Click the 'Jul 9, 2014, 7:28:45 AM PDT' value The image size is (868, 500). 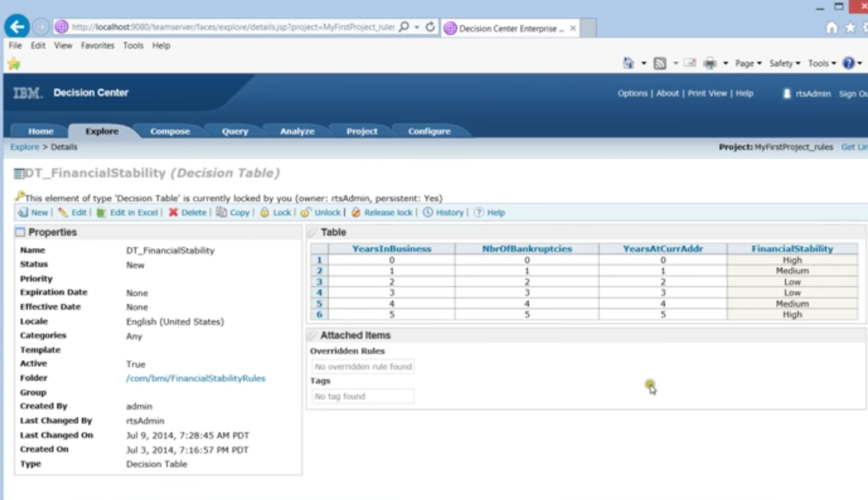pyautogui.click(x=187, y=435)
